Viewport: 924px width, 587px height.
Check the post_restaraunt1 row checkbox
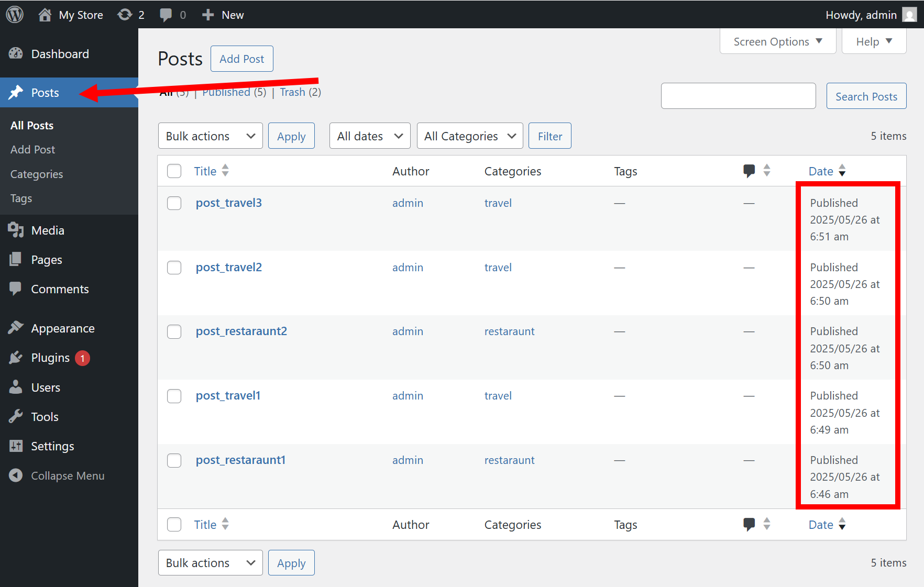174,460
